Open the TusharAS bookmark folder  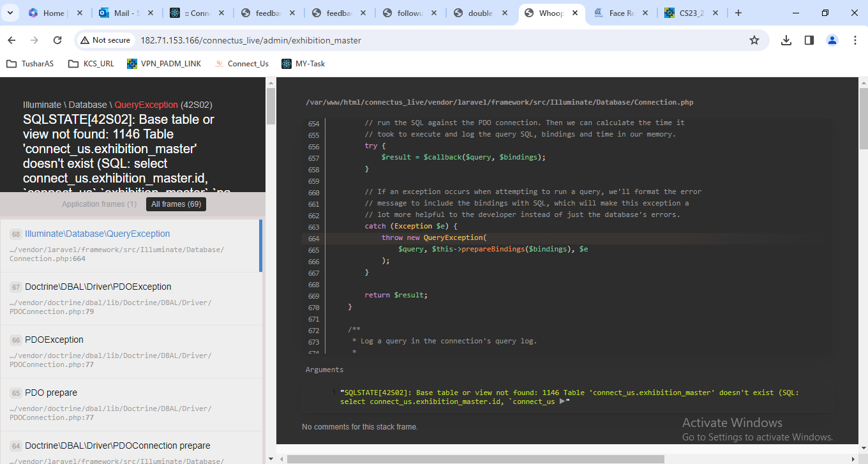30,64
